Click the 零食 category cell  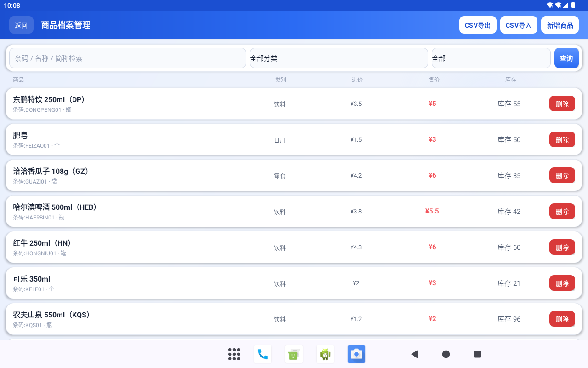[x=280, y=176]
